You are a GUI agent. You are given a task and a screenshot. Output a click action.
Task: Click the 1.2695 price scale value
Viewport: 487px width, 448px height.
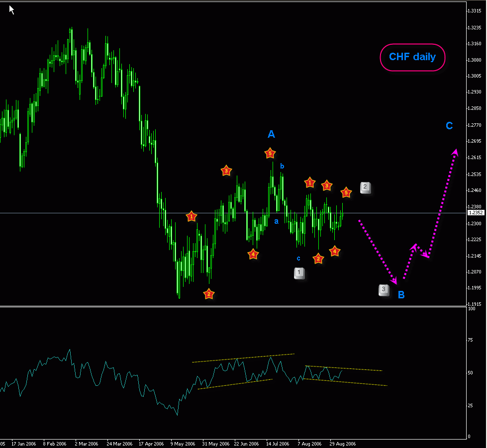475,141
